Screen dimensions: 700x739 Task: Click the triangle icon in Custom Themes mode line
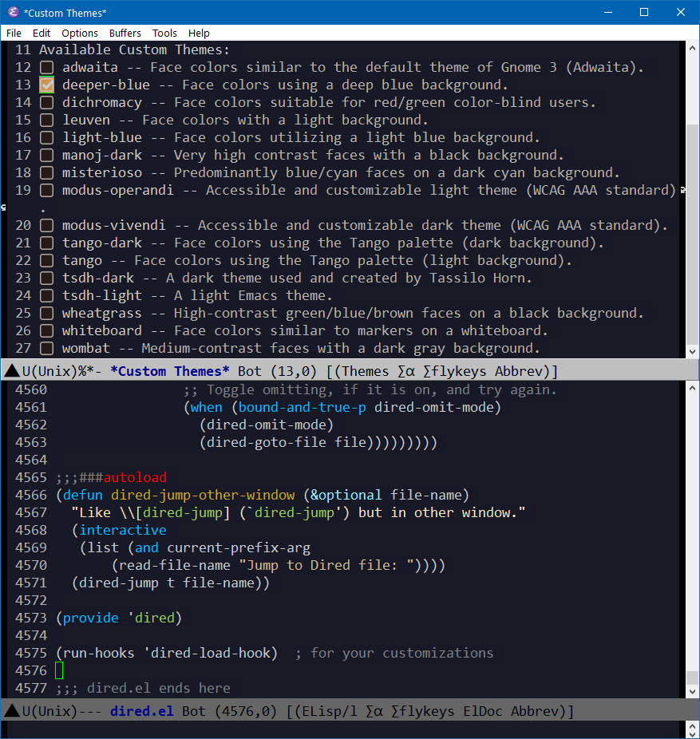11,371
